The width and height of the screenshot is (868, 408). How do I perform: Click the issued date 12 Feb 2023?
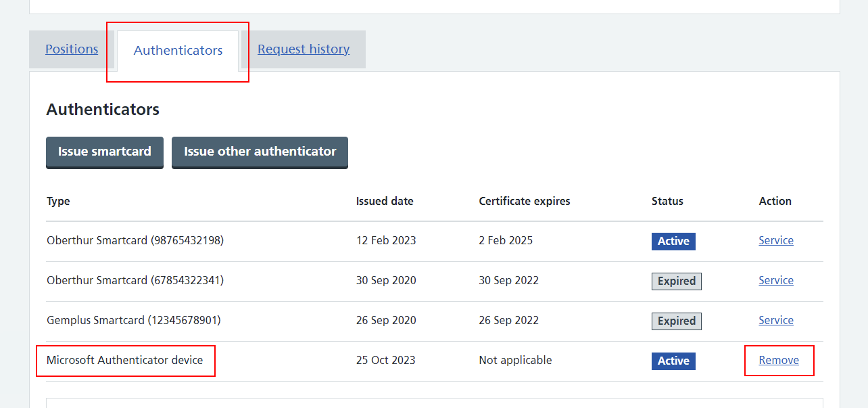click(x=386, y=241)
